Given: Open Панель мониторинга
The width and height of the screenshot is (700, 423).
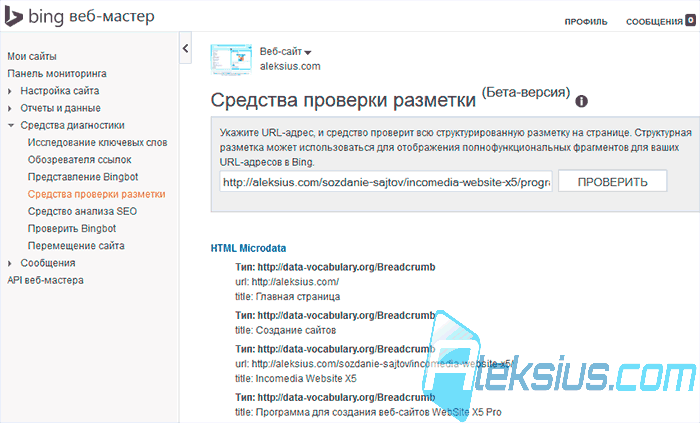Looking at the screenshot, I should pyautogui.click(x=57, y=74).
